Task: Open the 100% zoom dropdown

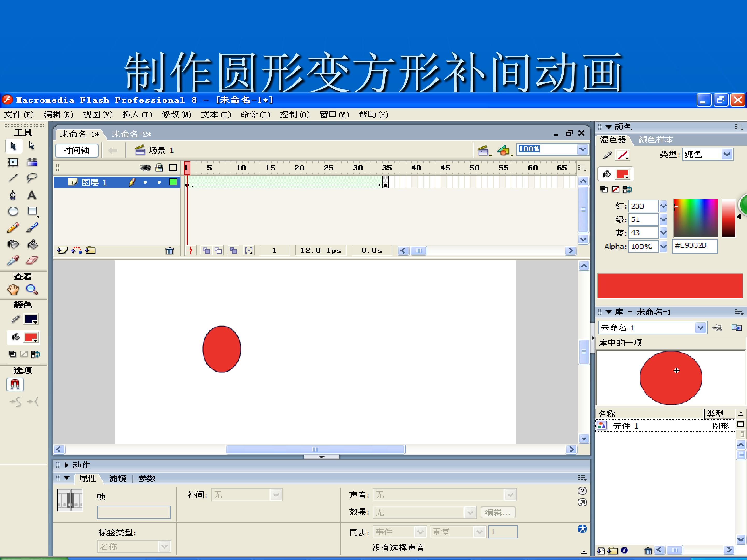Action: (x=582, y=149)
